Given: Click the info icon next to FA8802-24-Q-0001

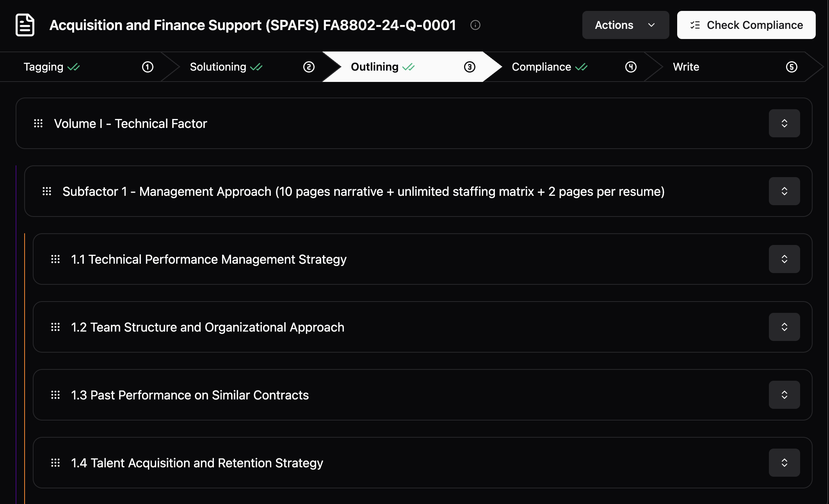Looking at the screenshot, I should (475, 25).
